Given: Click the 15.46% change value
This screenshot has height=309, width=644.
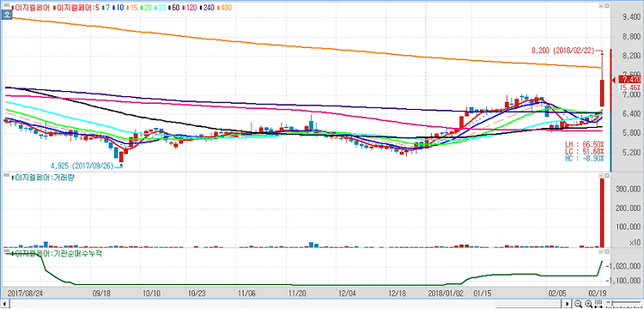Looking at the screenshot, I should click(x=629, y=88).
